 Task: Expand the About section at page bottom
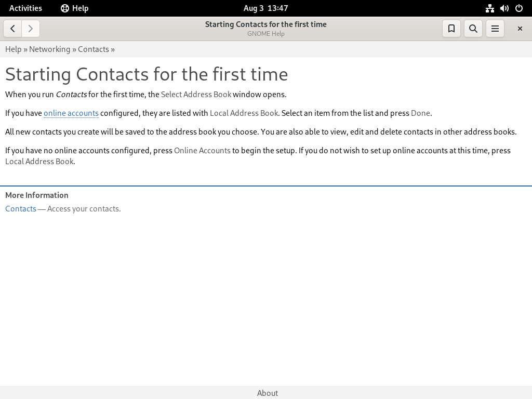pyautogui.click(x=268, y=393)
